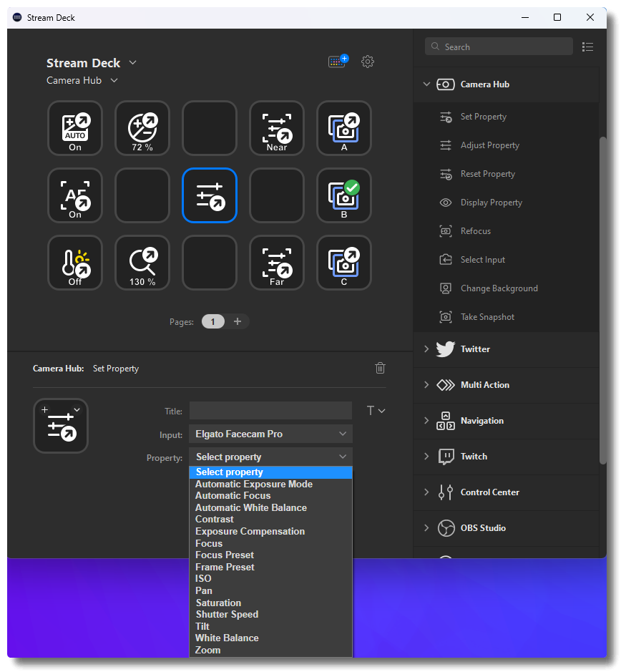Toggle the White Balance key showing Off
Screen dimensions: 621x672
[x=75, y=263]
